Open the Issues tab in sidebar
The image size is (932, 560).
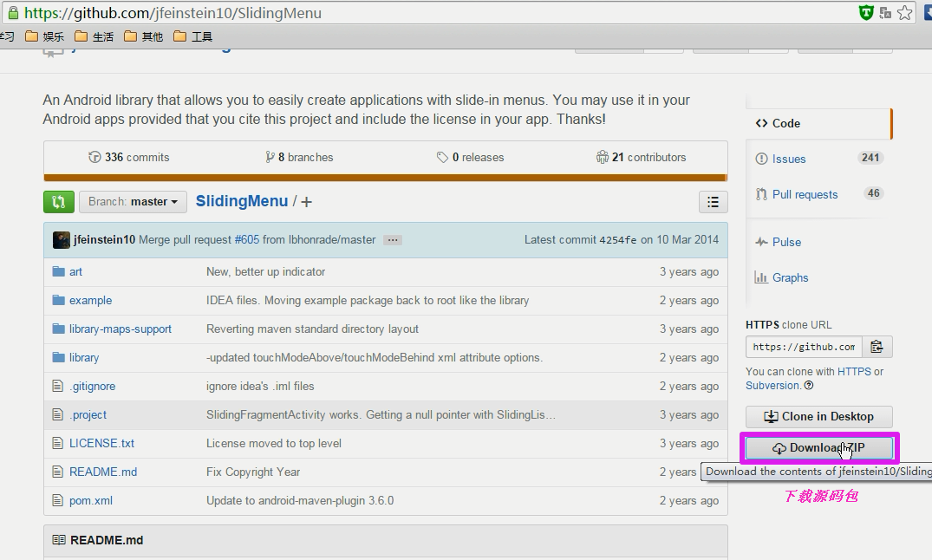(x=789, y=159)
